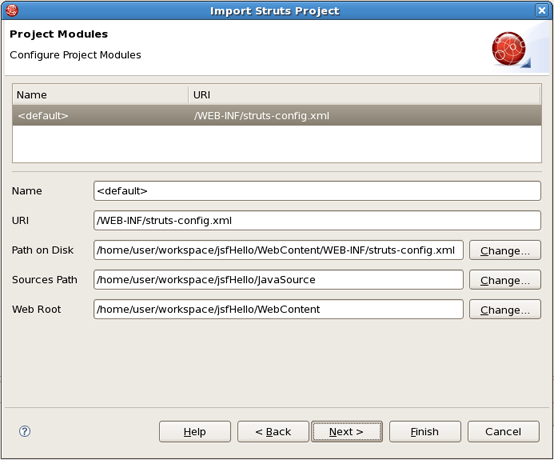Click the Finish button

425,431
